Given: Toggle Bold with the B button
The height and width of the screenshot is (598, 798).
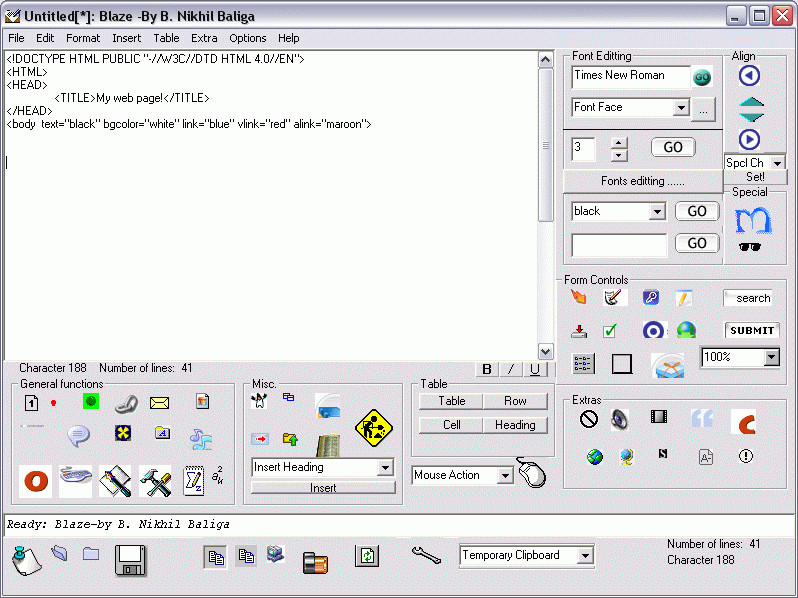Looking at the screenshot, I should coord(487,369).
